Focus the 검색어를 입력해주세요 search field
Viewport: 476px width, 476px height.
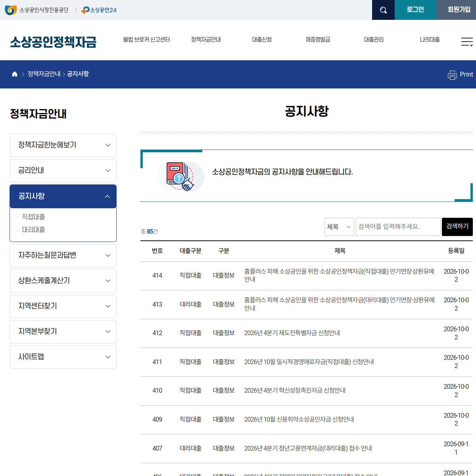(398, 227)
